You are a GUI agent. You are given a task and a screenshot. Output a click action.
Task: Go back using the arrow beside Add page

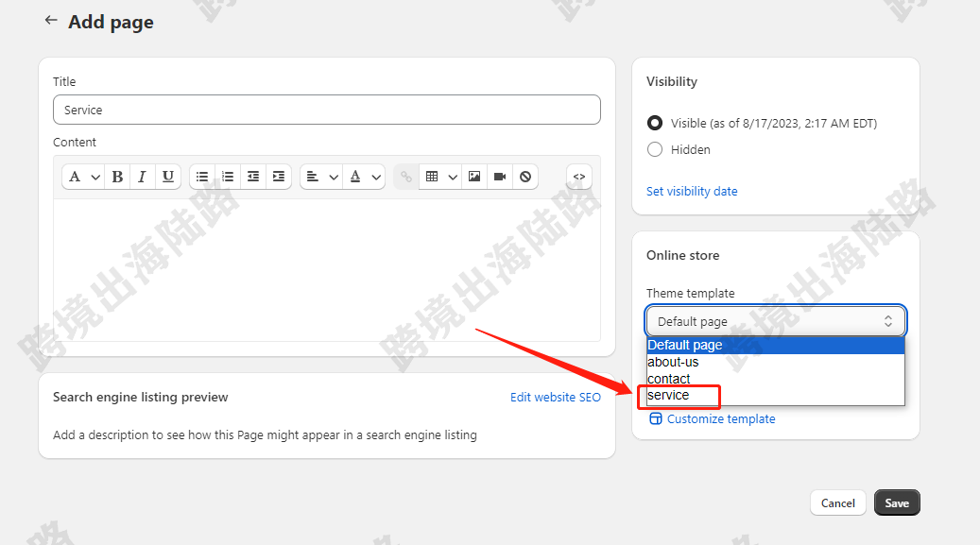[51, 21]
